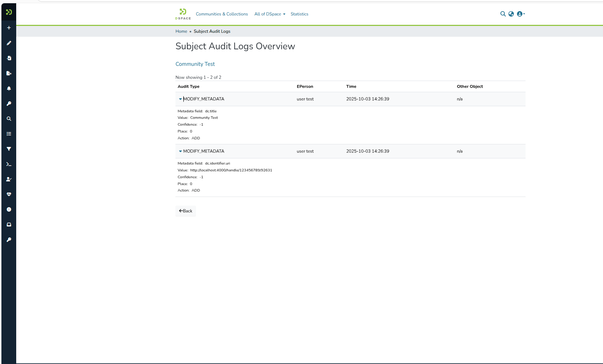Click the magnifier search icon in top header

click(x=503, y=14)
